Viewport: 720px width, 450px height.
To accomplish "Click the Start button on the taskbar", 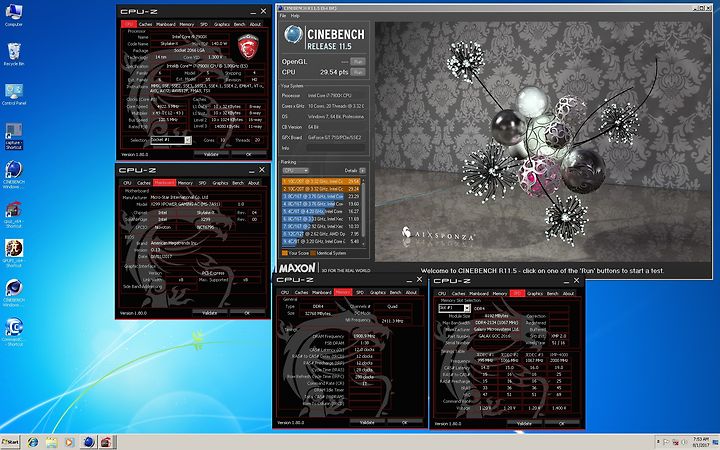I will [10, 442].
